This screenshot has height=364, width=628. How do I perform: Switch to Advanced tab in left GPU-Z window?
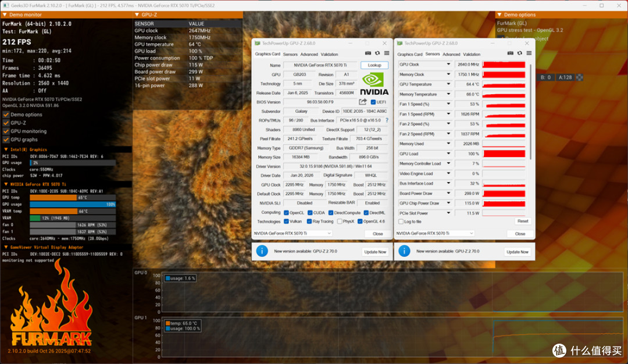[x=309, y=54]
